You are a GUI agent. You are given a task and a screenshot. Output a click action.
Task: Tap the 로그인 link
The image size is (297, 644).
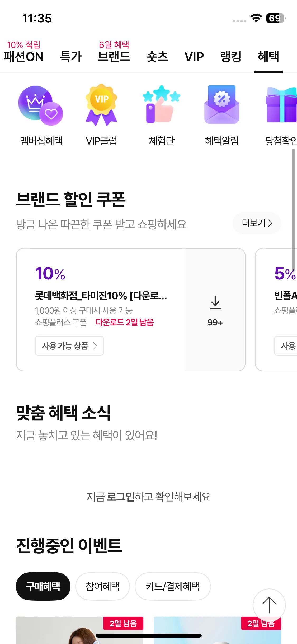121,497
